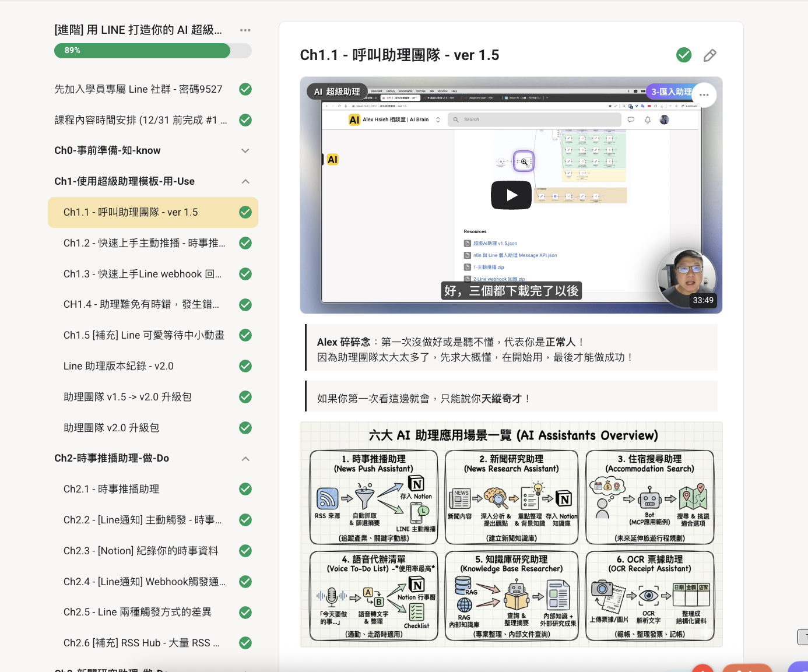Click the Search field shown in the video
The width and height of the screenshot is (808, 672).
tap(534, 119)
